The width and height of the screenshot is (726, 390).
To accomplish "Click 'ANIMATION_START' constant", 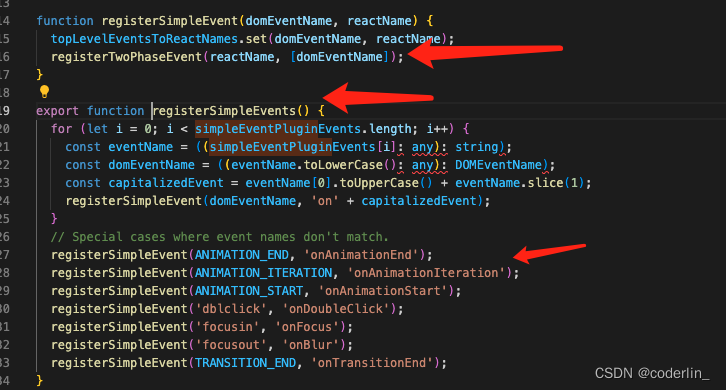I will [249, 291].
